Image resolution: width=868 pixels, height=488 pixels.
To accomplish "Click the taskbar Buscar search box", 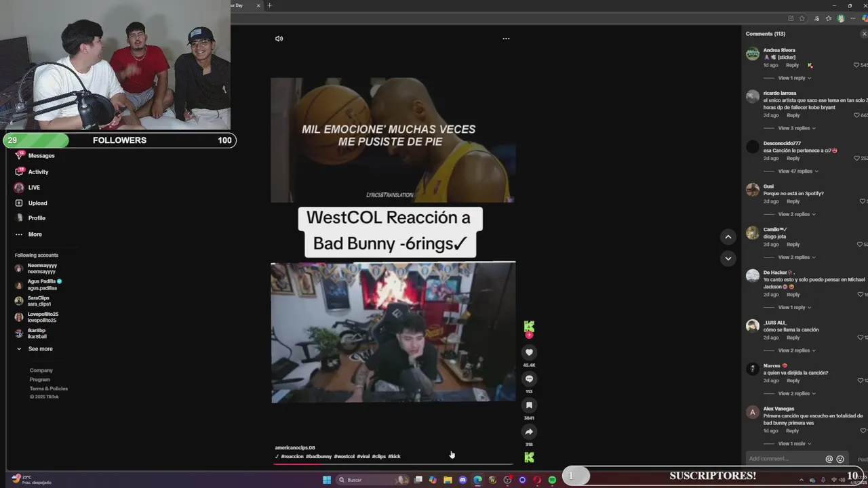I will (x=372, y=480).
